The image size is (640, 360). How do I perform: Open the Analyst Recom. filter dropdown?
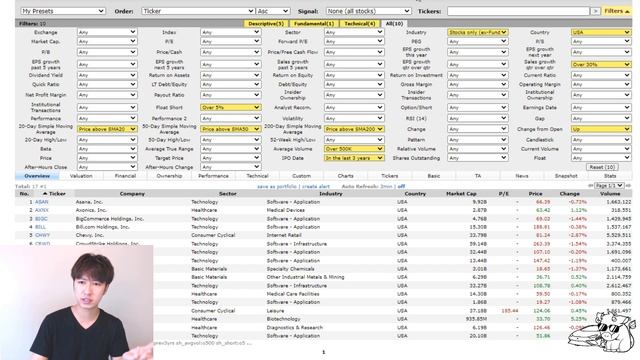point(354,107)
